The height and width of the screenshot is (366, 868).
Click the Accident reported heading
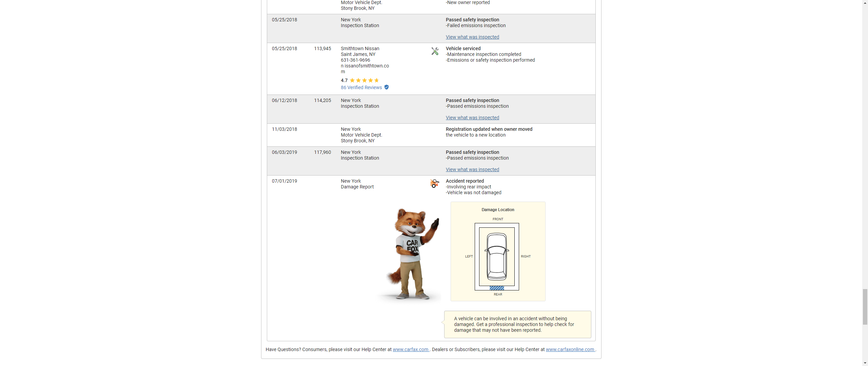pos(465,181)
